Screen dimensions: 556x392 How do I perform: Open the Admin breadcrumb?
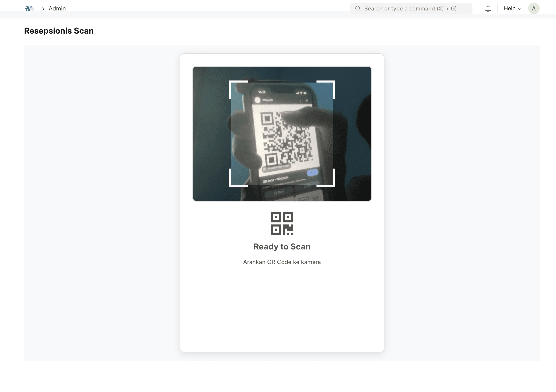click(57, 8)
